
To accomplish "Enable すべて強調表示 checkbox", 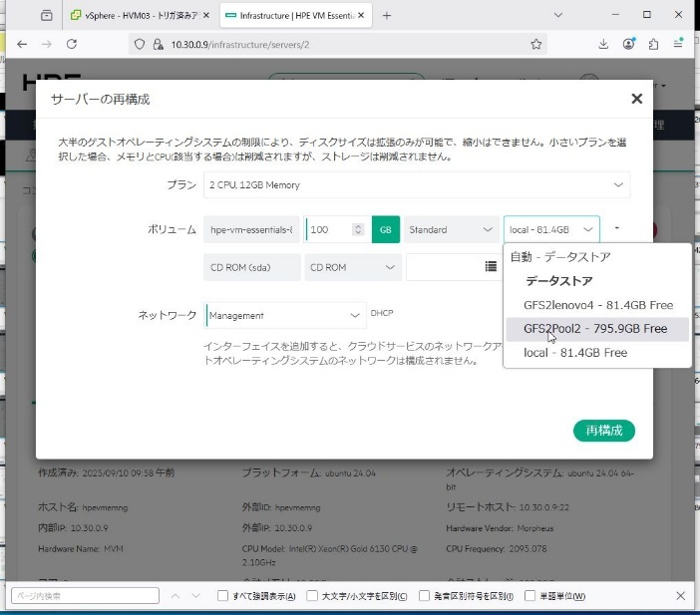I will (222, 597).
